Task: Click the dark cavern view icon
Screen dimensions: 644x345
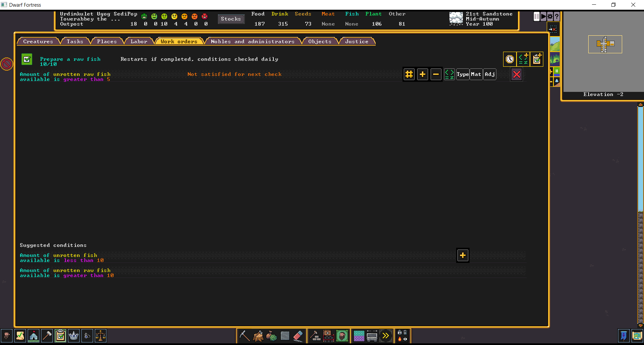Action: (x=555, y=59)
